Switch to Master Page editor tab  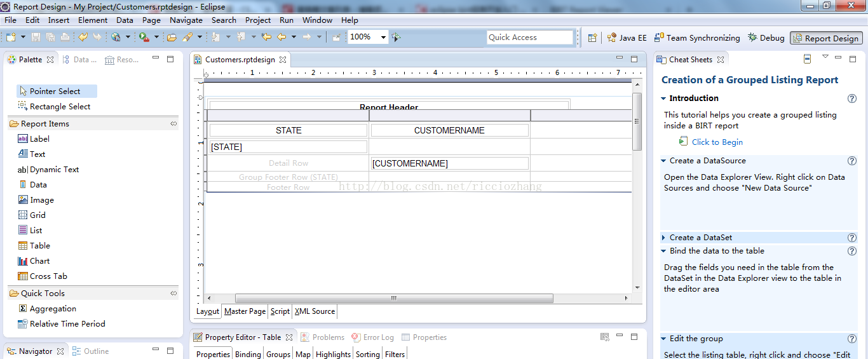(245, 311)
